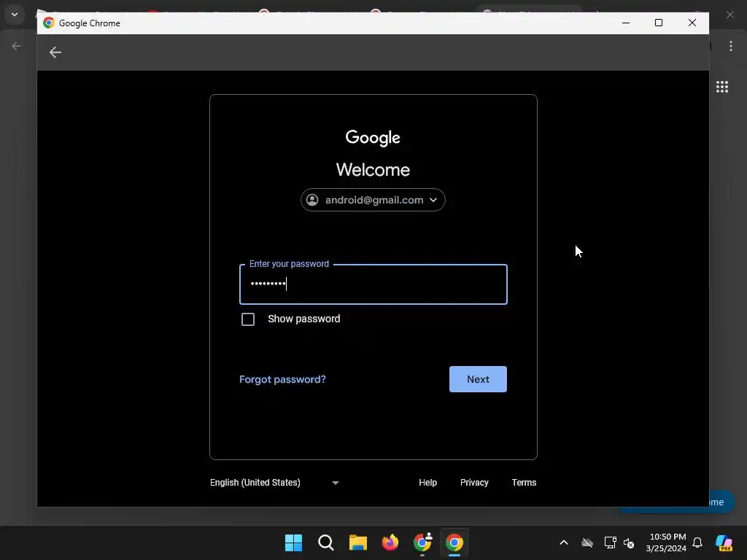
Task: Show hidden system tray icons
Action: pos(564,542)
